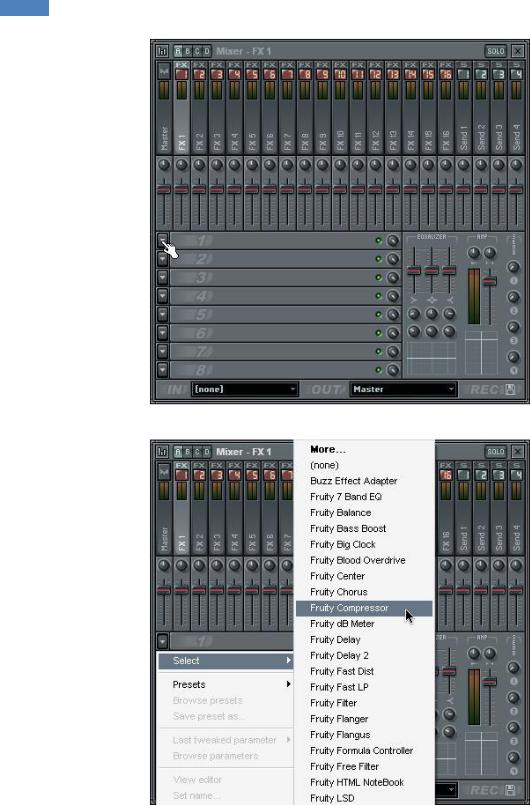Toggle slot 5 enable LED in menu-free mixer

[378, 314]
